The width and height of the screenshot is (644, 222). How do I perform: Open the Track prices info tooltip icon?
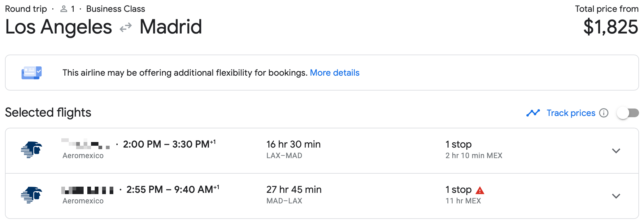coord(604,113)
